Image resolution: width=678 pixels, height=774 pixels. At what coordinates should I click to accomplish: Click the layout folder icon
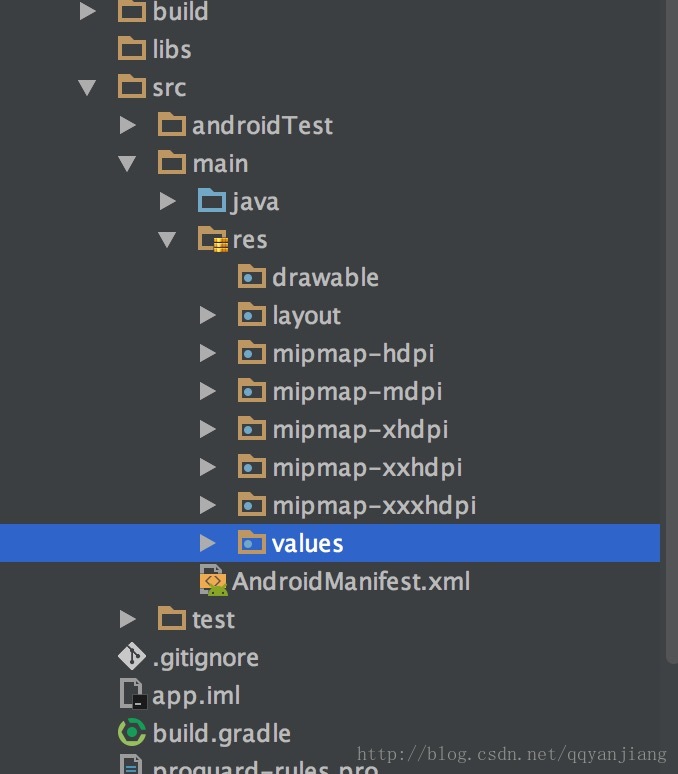tap(252, 314)
